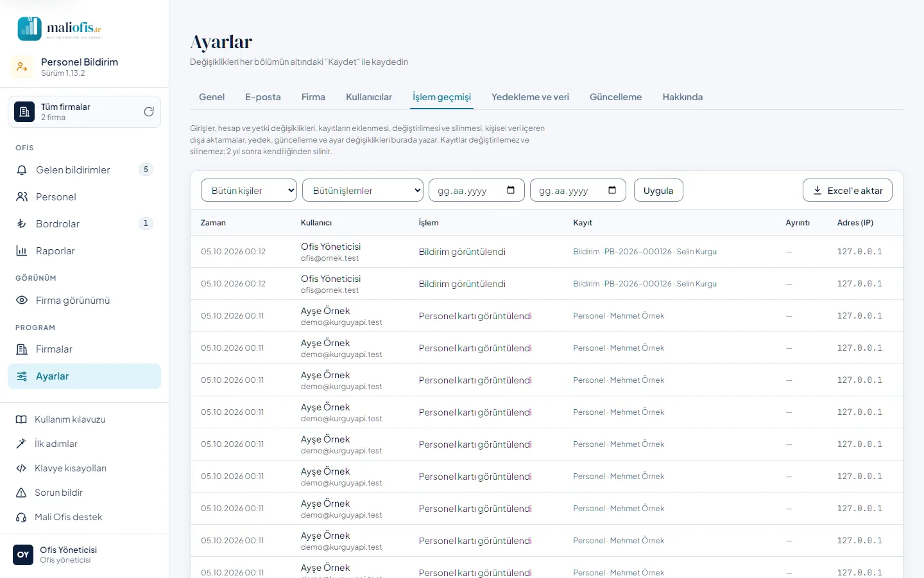Open calendar picker of first date field
The image size is (924, 578).
[x=511, y=190]
